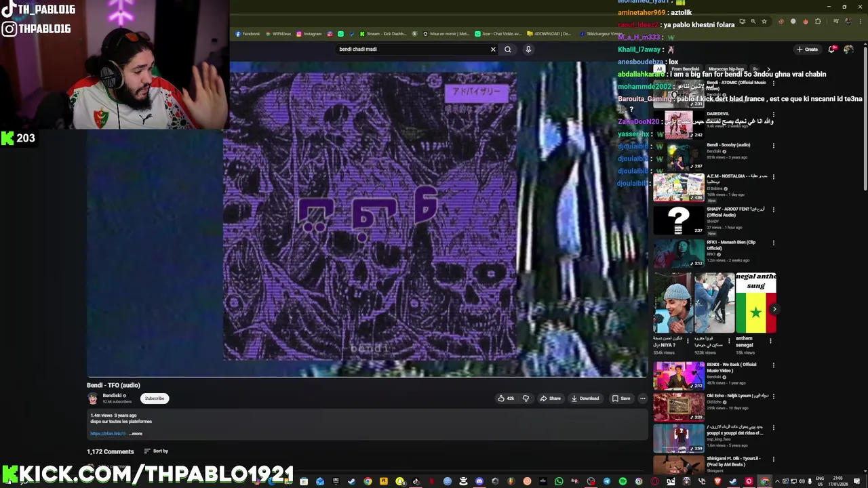Open options menu for DAREDEVIL video

pyautogui.click(x=773, y=115)
